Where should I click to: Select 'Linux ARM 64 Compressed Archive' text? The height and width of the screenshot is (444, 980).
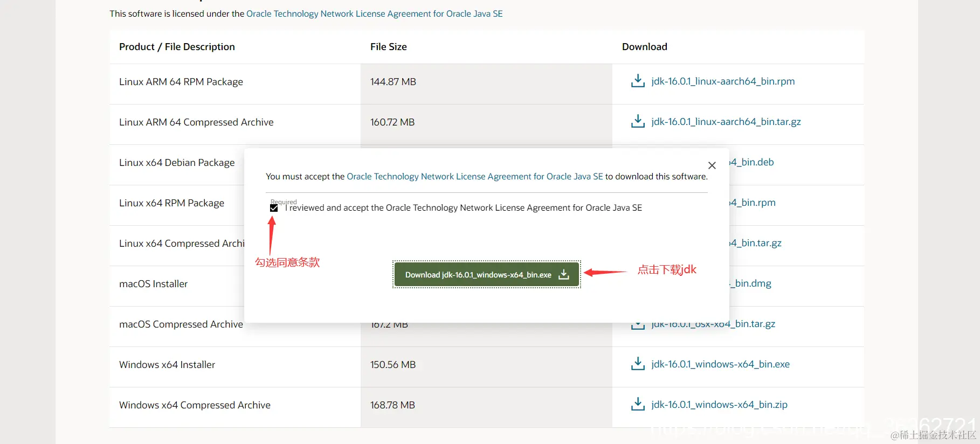(196, 122)
